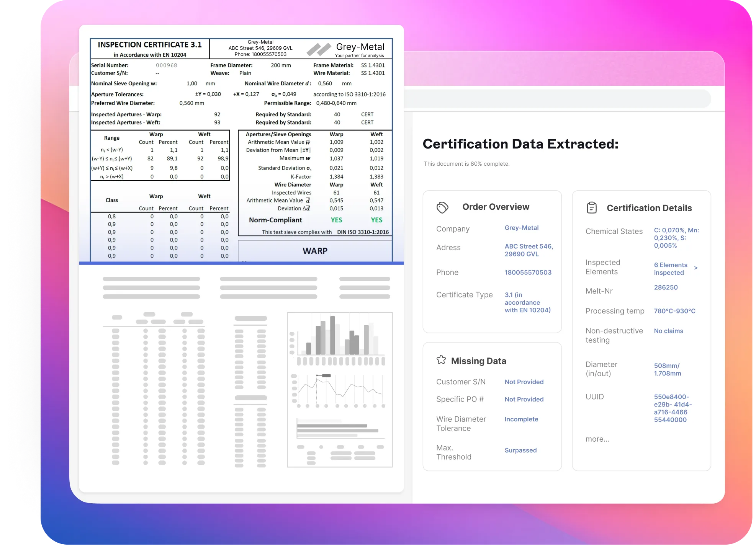Viewport: 756px width, 545px height.
Task: Click the 'INSPECTION CERTIFICATE 3.1' title
Action: (150, 45)
